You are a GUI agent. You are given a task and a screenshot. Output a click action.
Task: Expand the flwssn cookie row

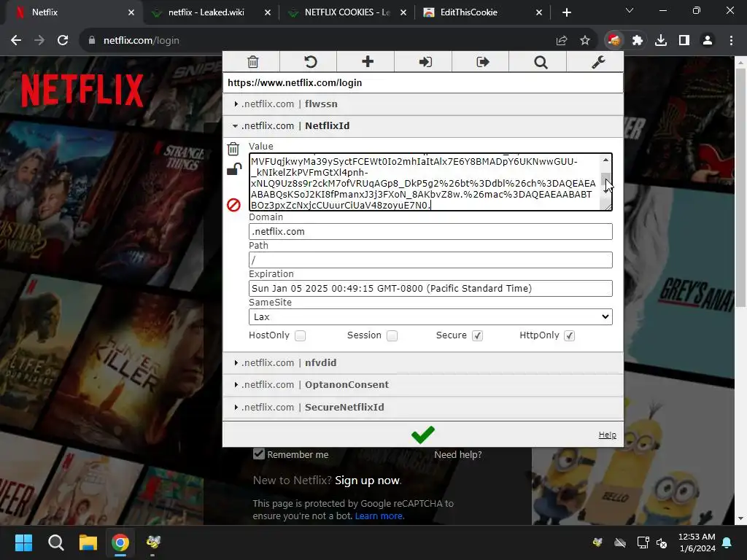(x=422, y=104)
